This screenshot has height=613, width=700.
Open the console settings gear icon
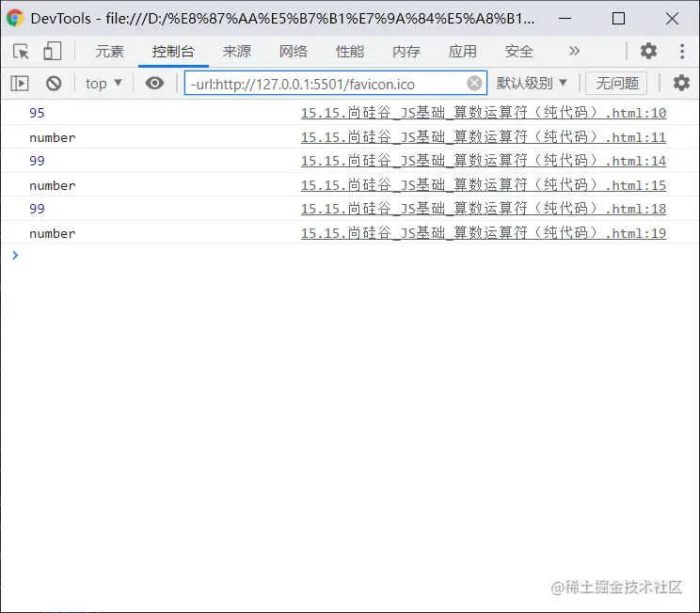[681, 84]
